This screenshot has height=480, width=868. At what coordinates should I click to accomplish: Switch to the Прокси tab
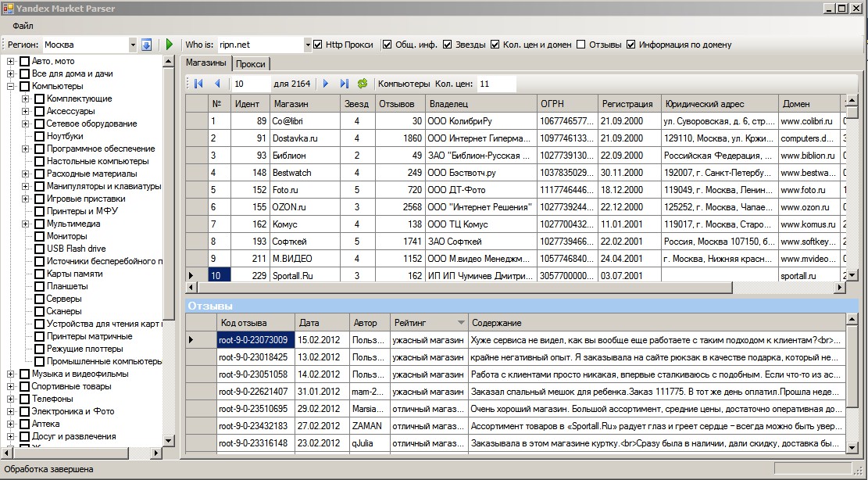(250, 64)
